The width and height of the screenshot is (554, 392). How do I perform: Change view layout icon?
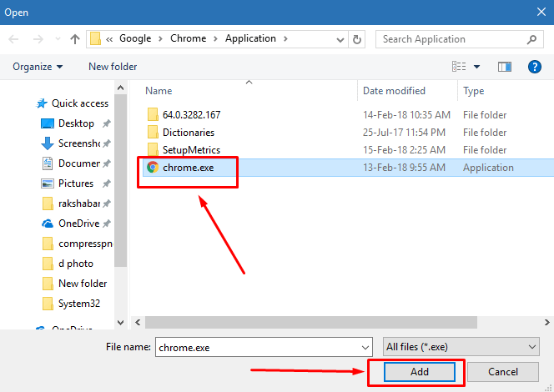pos(459,67)
